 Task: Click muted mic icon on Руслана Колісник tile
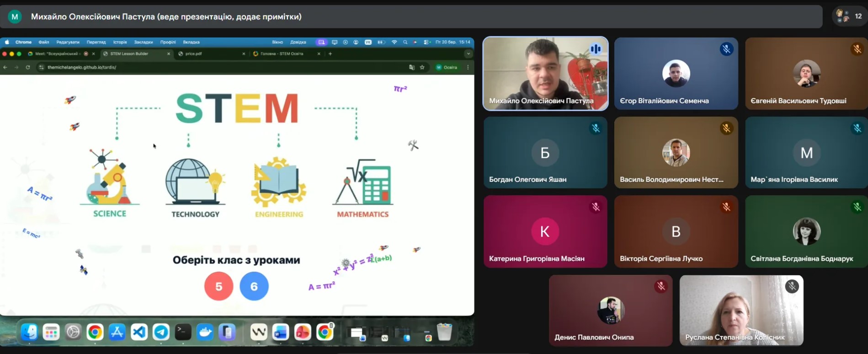click(x=792, y=286)
